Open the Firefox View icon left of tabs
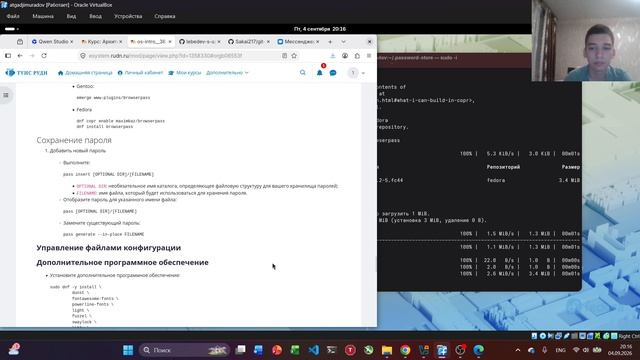Image resolution: width=640 pixels, height=360 pixels. point(20,42)
